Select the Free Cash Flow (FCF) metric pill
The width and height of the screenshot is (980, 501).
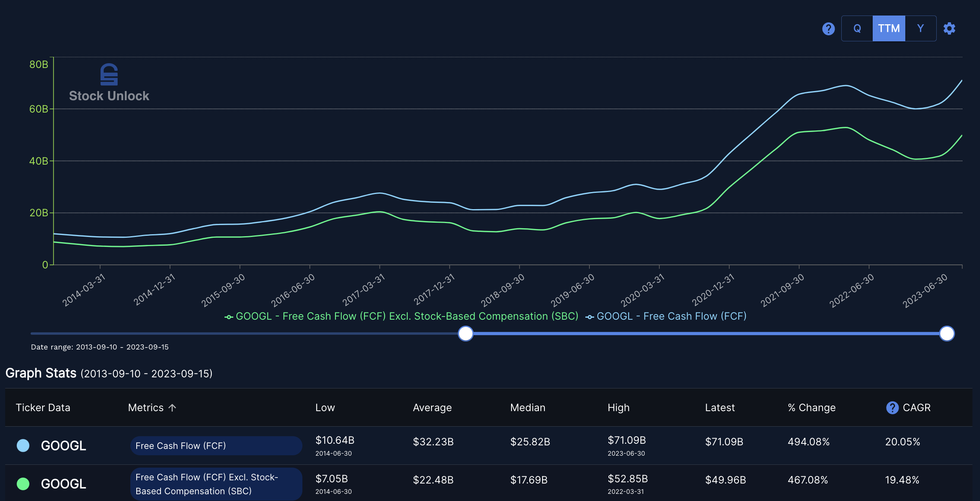click(216, 446)
